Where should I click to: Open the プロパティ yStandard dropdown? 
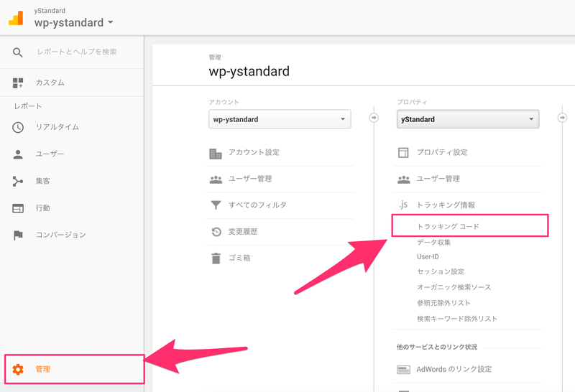click(468, 119)
